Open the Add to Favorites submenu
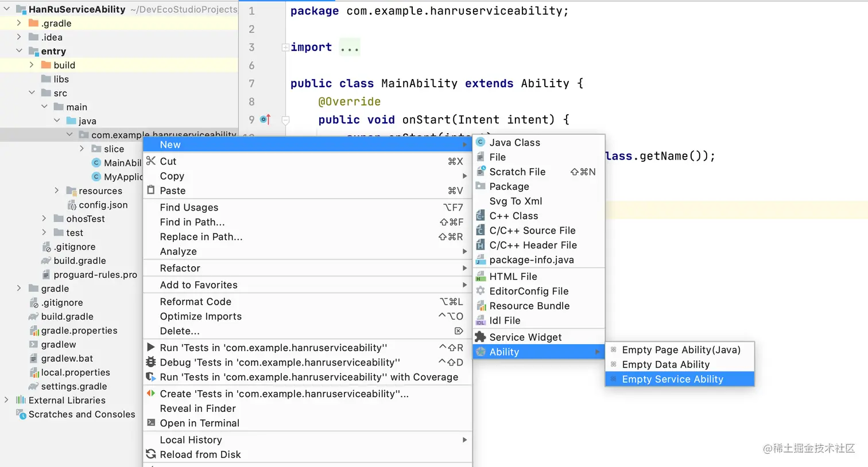The height and width of the screenshot is (467, 868). 308,285
